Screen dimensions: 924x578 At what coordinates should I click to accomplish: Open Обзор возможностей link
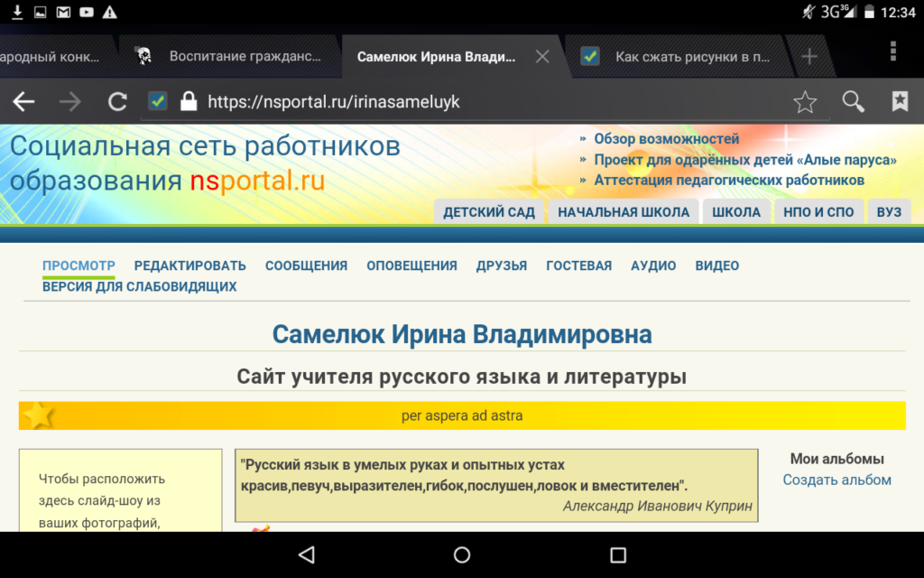(x=666, y=138)
